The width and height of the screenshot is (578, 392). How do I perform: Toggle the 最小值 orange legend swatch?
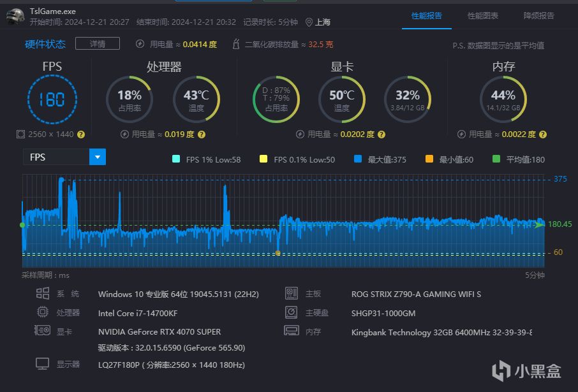pos(429,159)
